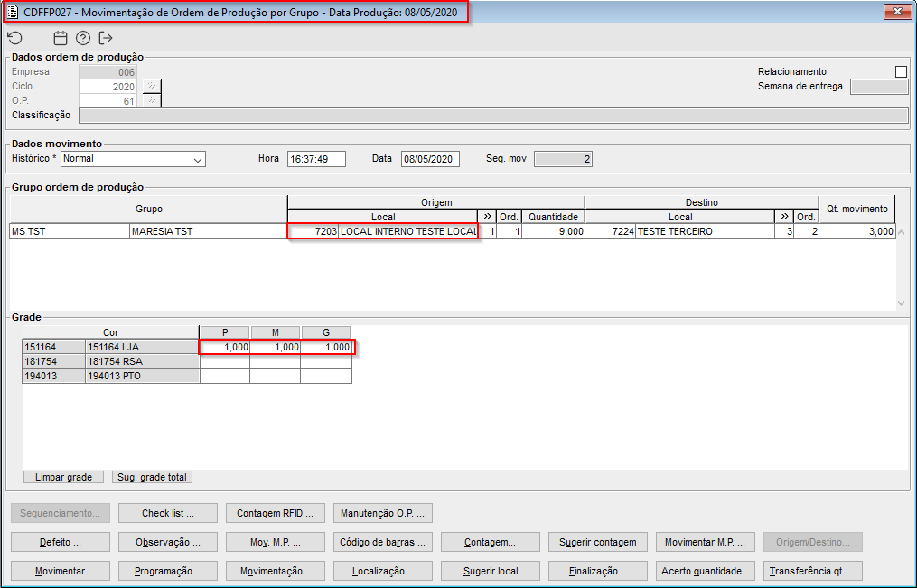Screen dimensions: 917x588
Task: Click the Ciclo field 2020
Action: (x=108, y=87)
